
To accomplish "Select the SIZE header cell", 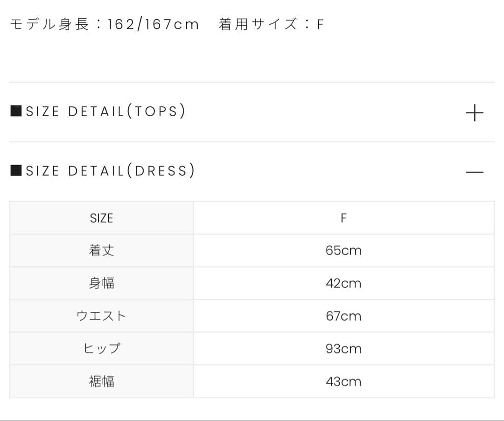I will click(x=101, y=218).
